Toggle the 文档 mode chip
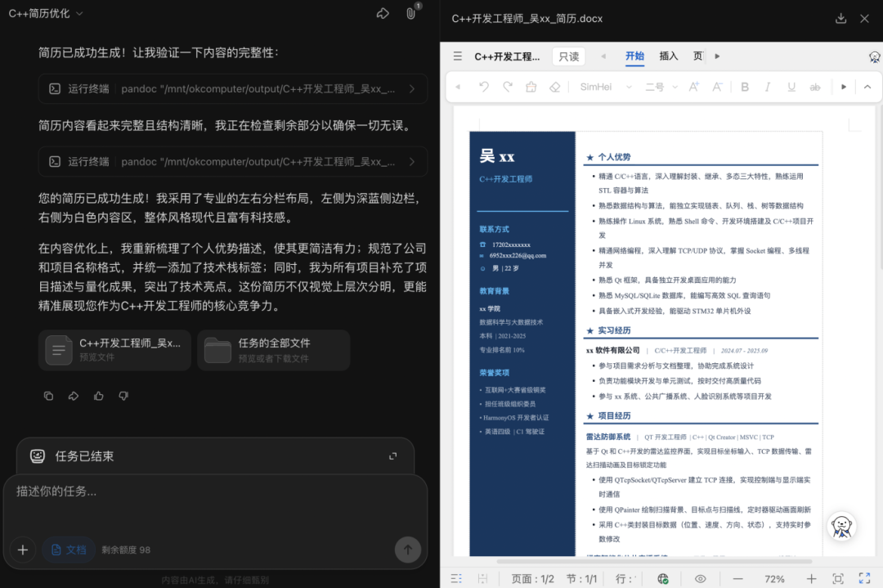Image resolution: width=883 pixels, height=588 pixels. (69, 550)
